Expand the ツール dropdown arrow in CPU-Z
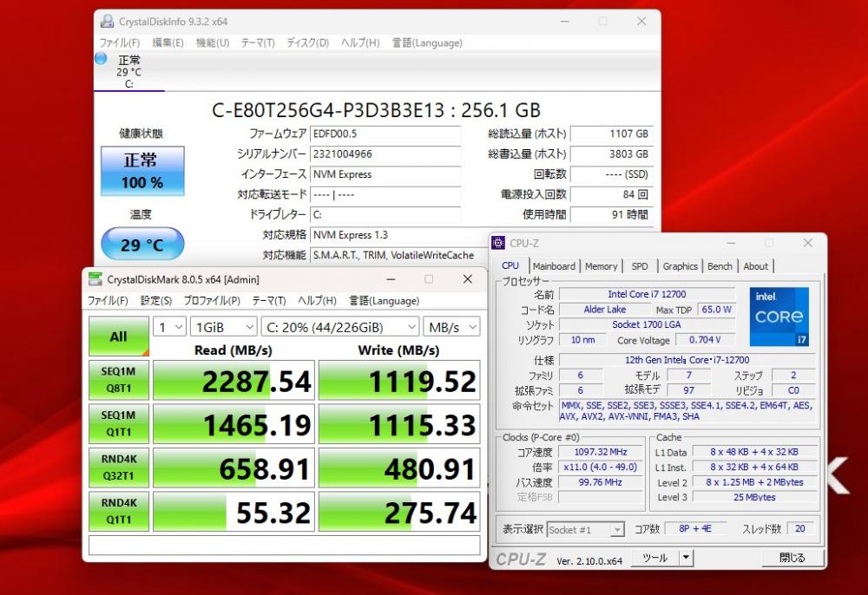Viewport: 868px width, 595px height. 687,558
